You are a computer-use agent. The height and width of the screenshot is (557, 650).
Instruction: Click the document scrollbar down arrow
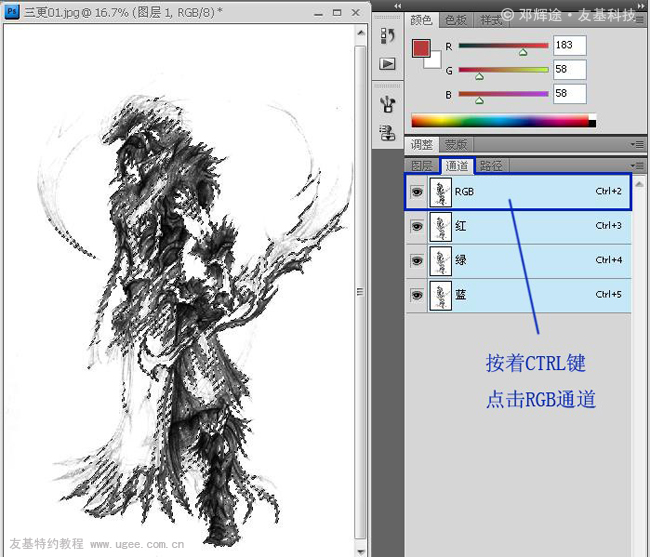(x=361, y=552)
